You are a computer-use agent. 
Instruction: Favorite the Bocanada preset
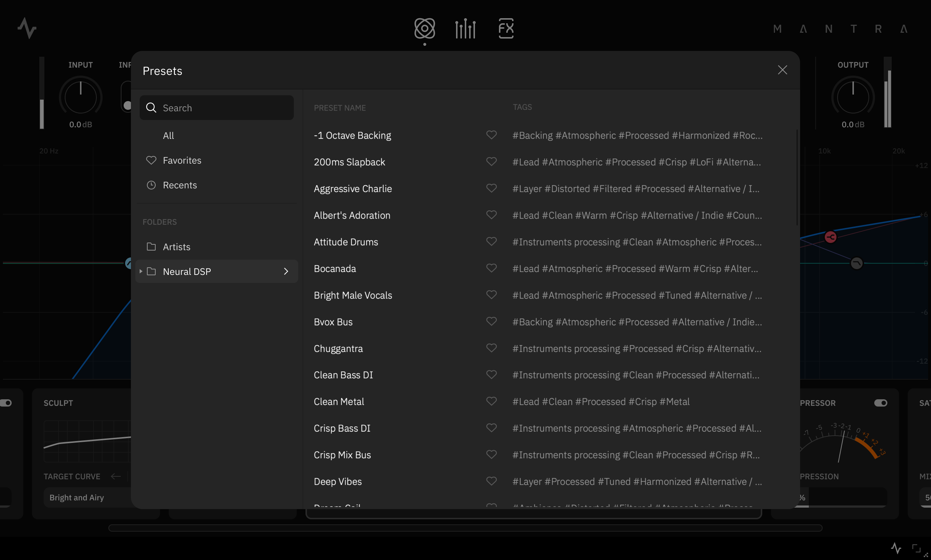(x=491, y=268)
